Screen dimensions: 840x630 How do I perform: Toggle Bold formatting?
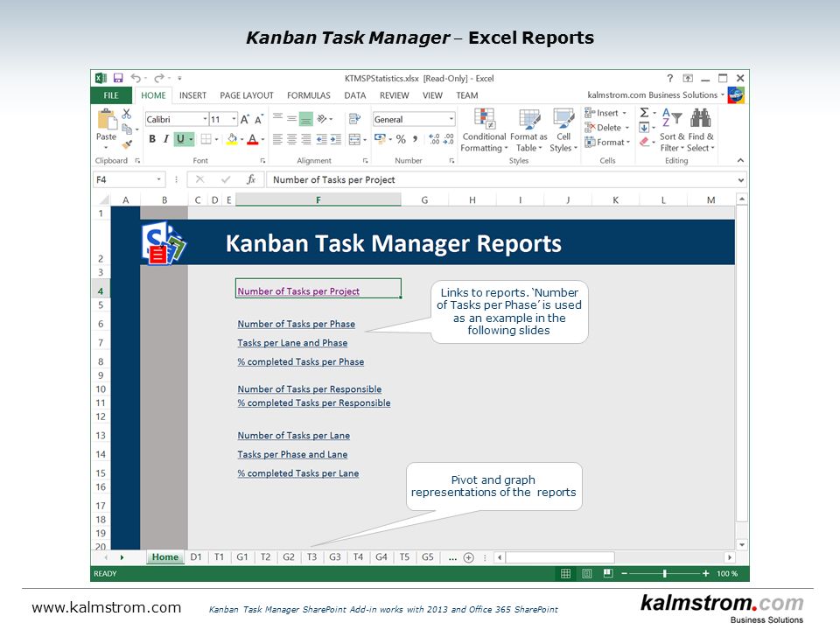pos(152,139)
